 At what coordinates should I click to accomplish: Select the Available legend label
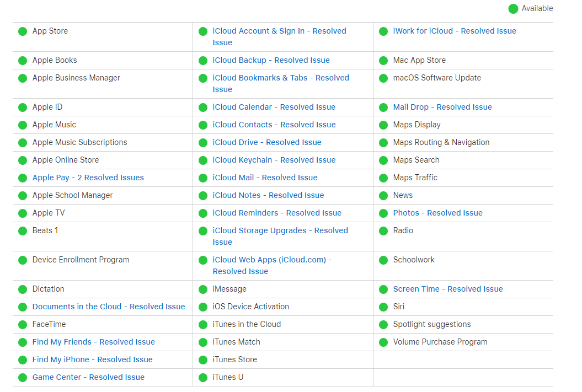coord(537,8)
